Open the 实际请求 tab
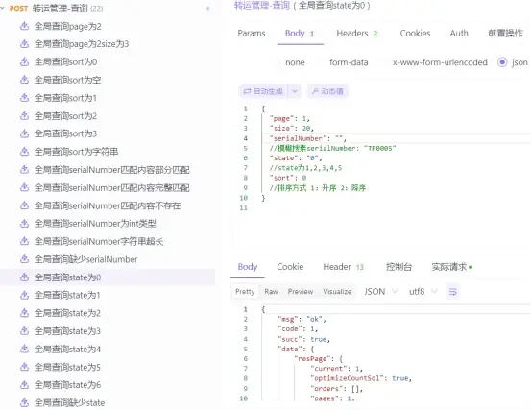This screenshot has width=532, height=410. point(451,267)
